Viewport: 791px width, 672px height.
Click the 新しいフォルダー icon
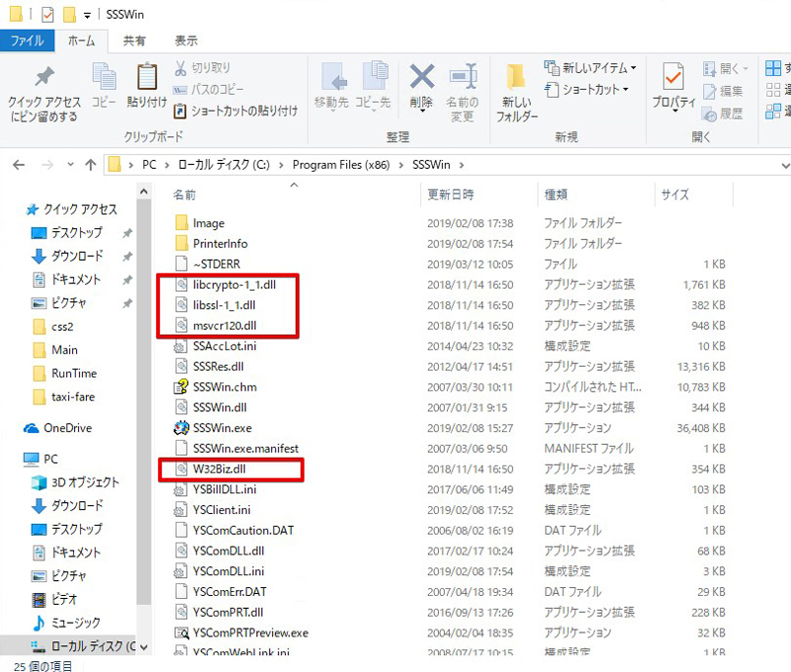pos(518,79)
